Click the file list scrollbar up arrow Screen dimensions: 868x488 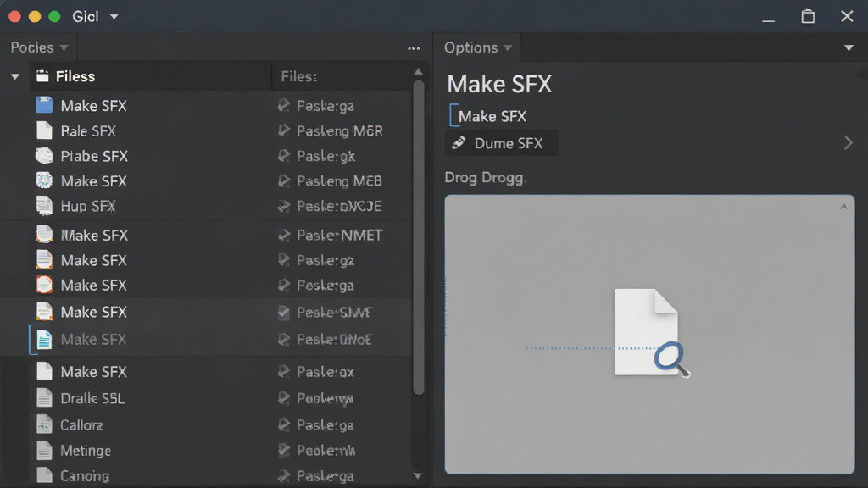pyautogui.click(x=419, y=72)
